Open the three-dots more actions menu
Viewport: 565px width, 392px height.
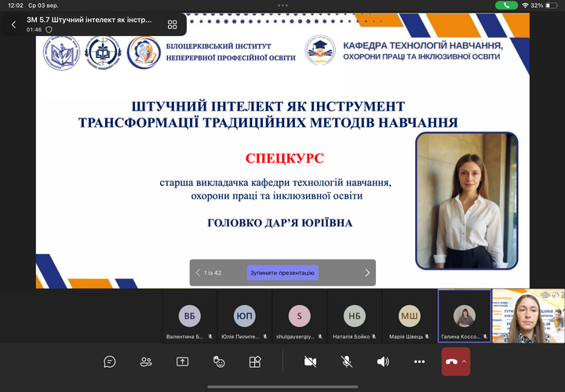tap(419, 361)
